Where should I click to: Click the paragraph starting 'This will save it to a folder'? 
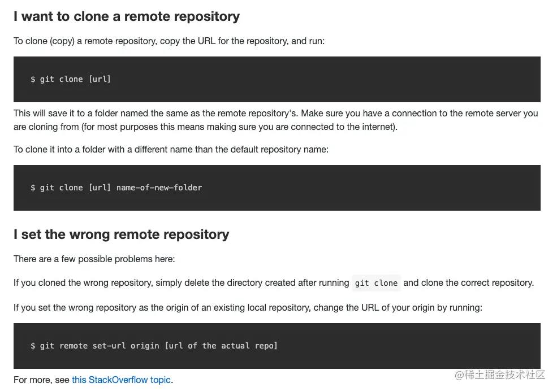coord(275,120)
